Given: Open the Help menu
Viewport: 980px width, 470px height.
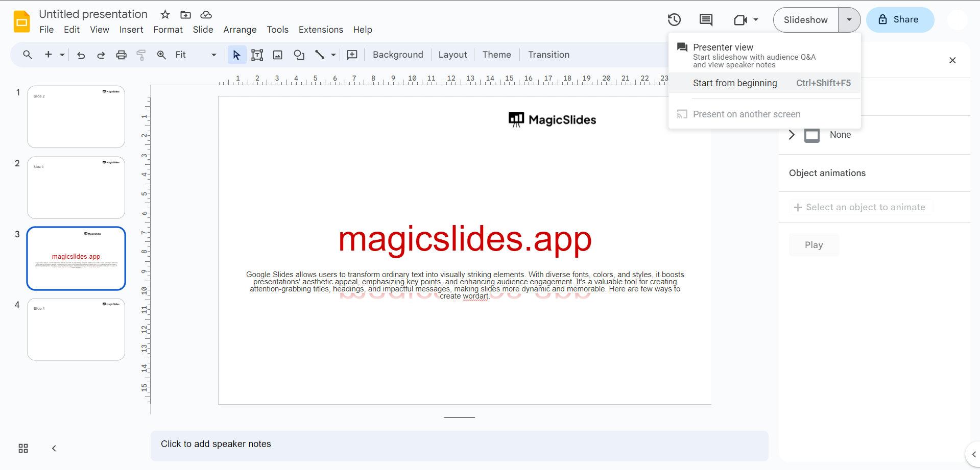Looking at the screenshot, I should tap(363, 30).
